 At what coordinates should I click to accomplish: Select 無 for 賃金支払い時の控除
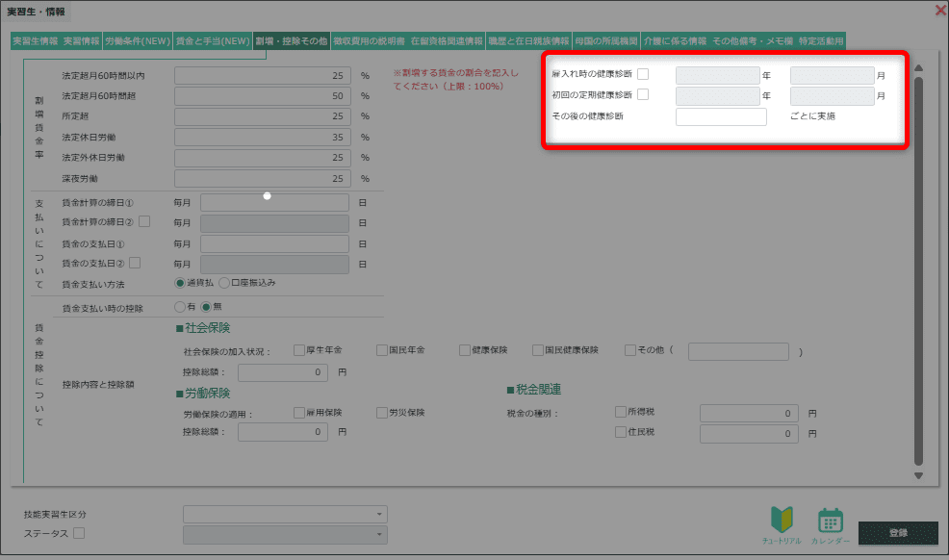coord(206,307)
